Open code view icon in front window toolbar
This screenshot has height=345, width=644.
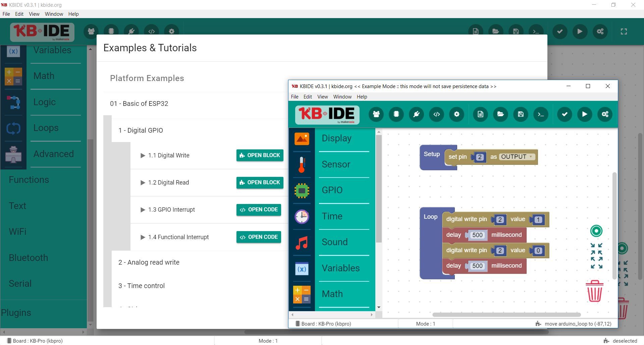(436, 114)
